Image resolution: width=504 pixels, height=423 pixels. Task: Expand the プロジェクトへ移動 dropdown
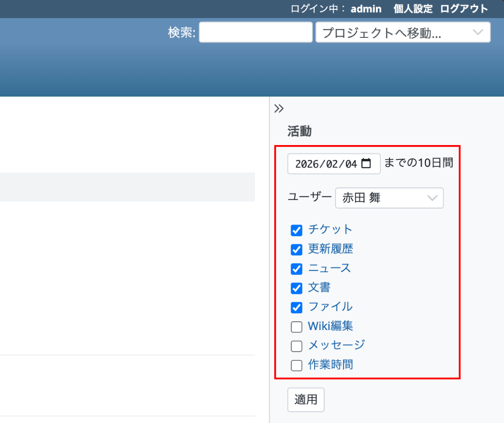(x=402, y=33)
